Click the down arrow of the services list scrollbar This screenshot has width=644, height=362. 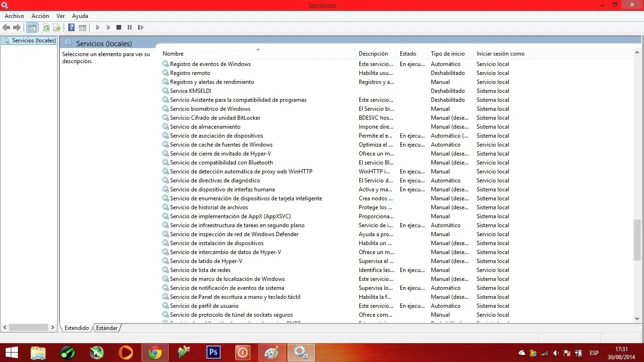[x=637, y=319]
